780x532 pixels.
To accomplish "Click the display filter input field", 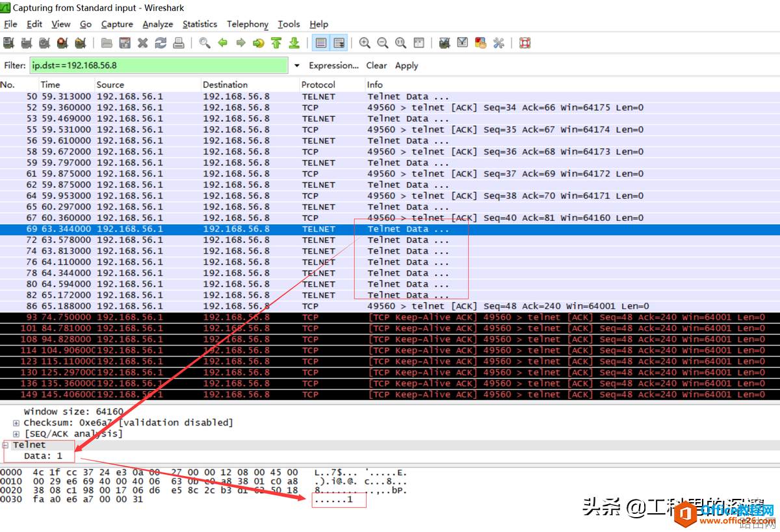I will (x=159, y=66).
